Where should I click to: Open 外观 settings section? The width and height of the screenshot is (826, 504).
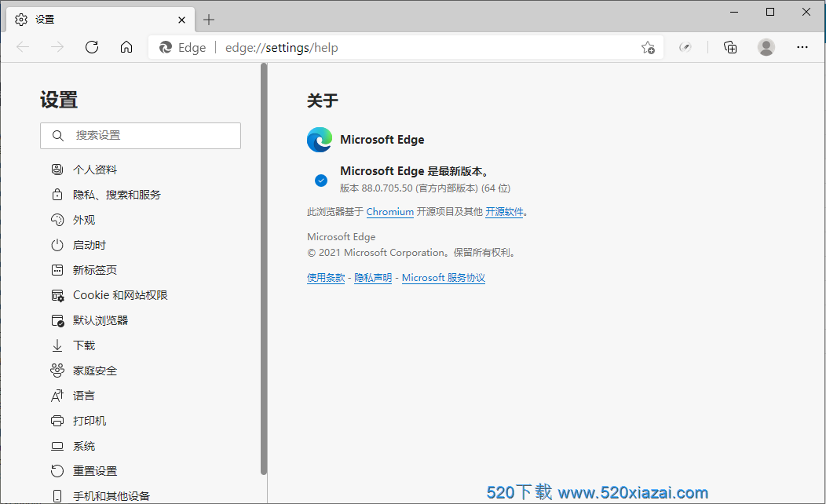pyautogui.click(x=84, y=220)
